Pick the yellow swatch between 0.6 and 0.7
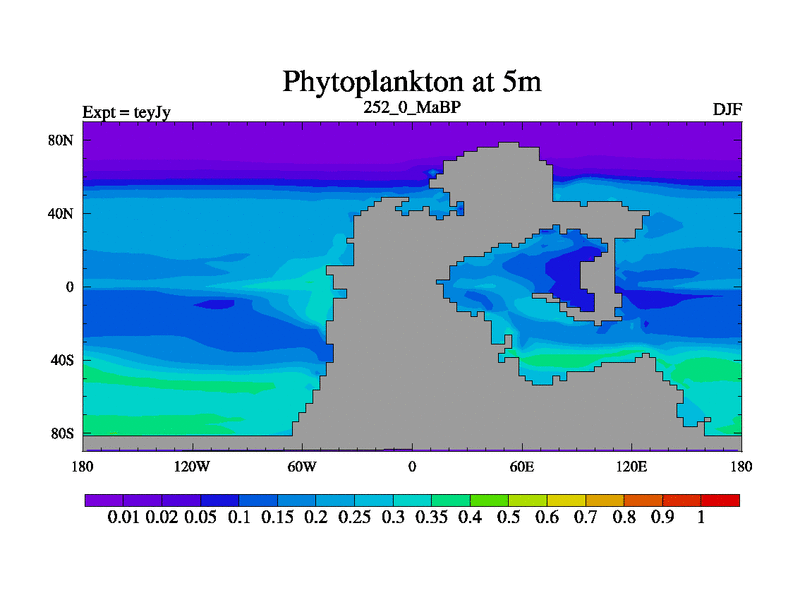Image resolution: width=800 pixels, height=600 pixels. point(566,500)
